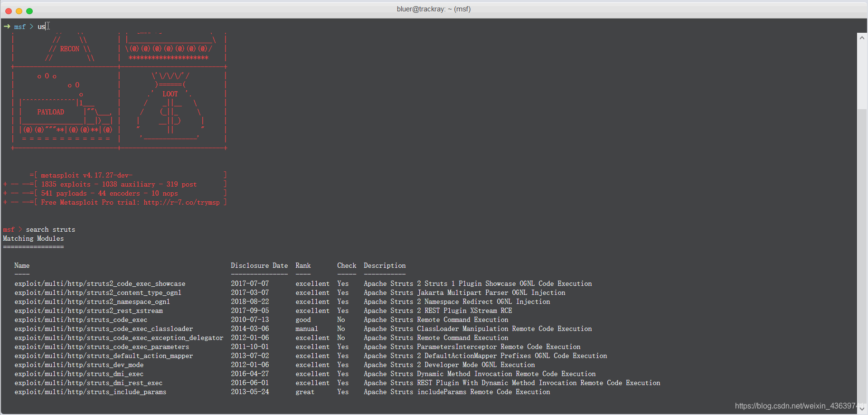Click the LOOT ASCII banner label
868x415 pixels.
coord(170,94)
